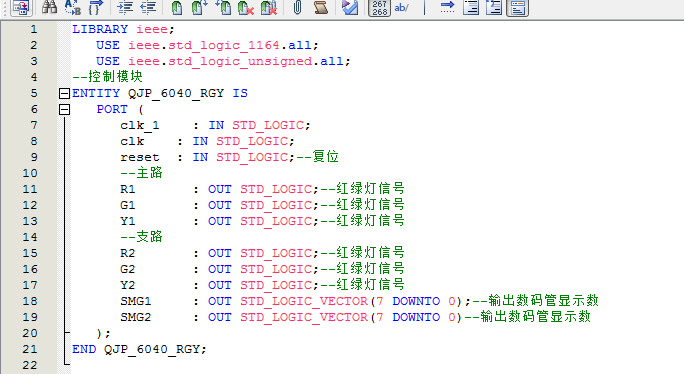Click line number 10 in the margin
The image size is (684, 374).
(30, 173)
